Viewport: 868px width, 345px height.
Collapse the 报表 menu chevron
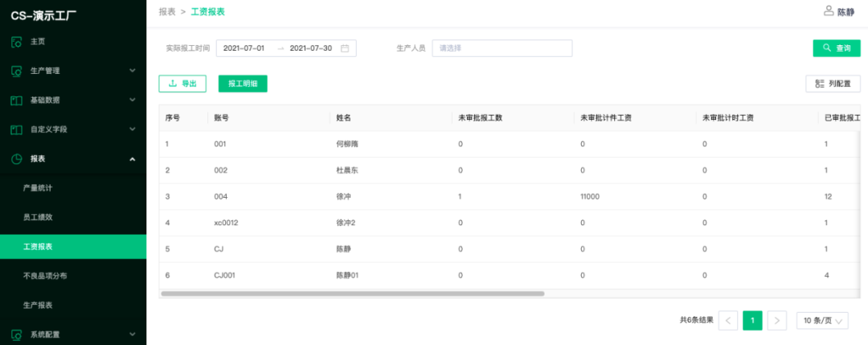pos(133,159)
